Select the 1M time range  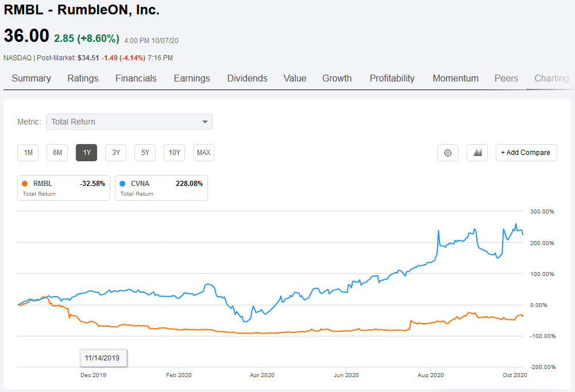[28, 153]
